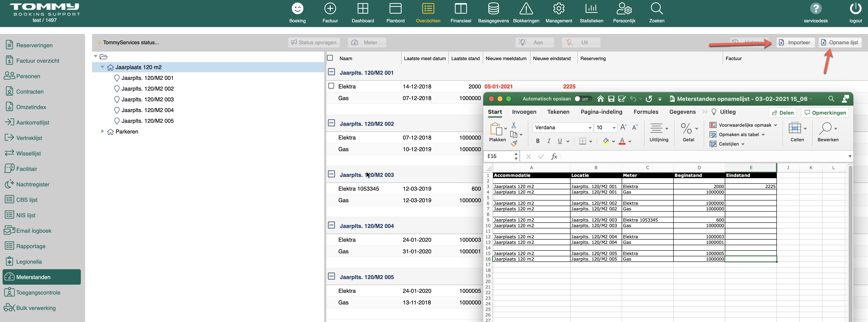The image size is (868, 322).
Task: Open Celstijlen dropdown
Action: 727,144
